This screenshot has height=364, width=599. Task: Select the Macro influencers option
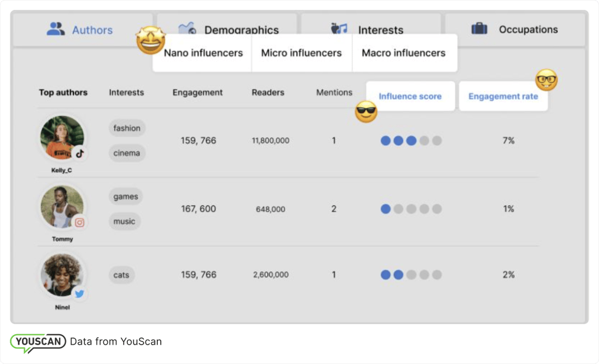(x=403, y=53)
